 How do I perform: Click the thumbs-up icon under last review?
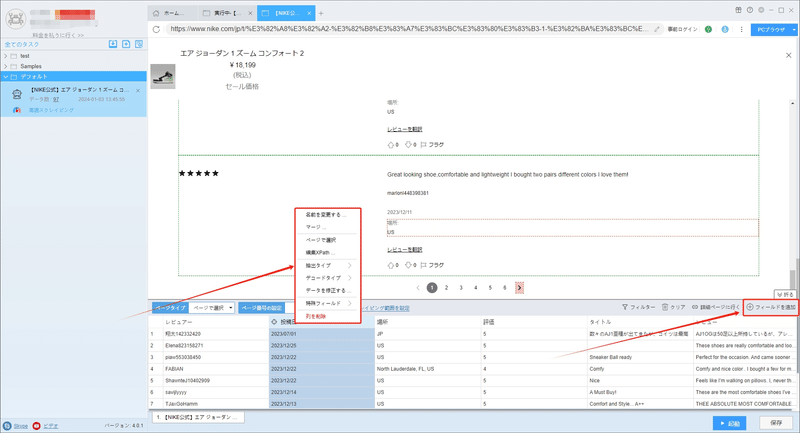(x=390, y=265)
